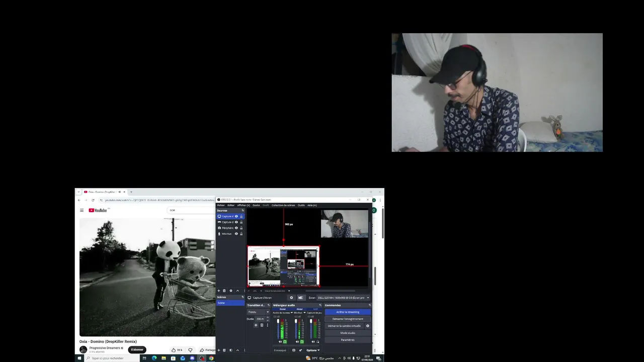Screen dimensions: 644x362
Task: Delete the selected source in Sources panel
Action: (x=224, y=291)
